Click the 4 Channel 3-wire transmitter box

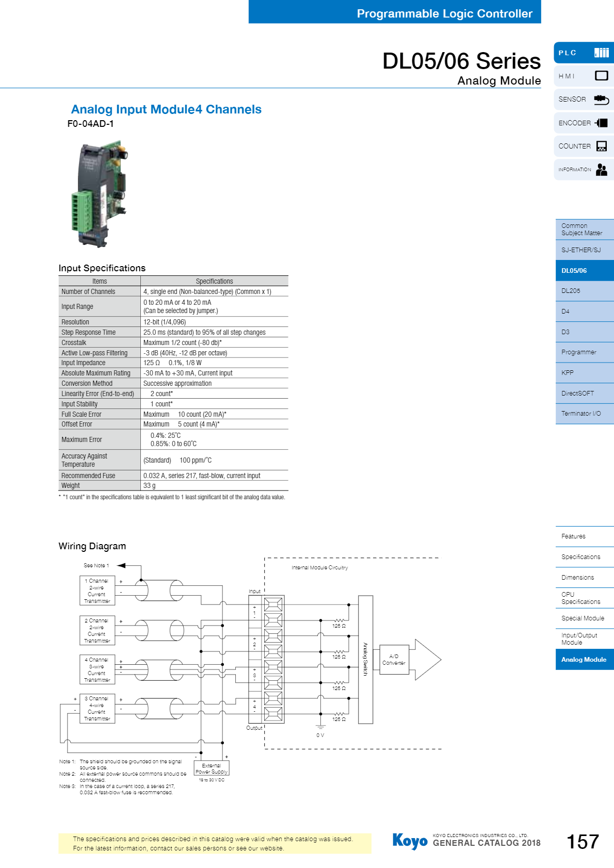tap(97, 670)
